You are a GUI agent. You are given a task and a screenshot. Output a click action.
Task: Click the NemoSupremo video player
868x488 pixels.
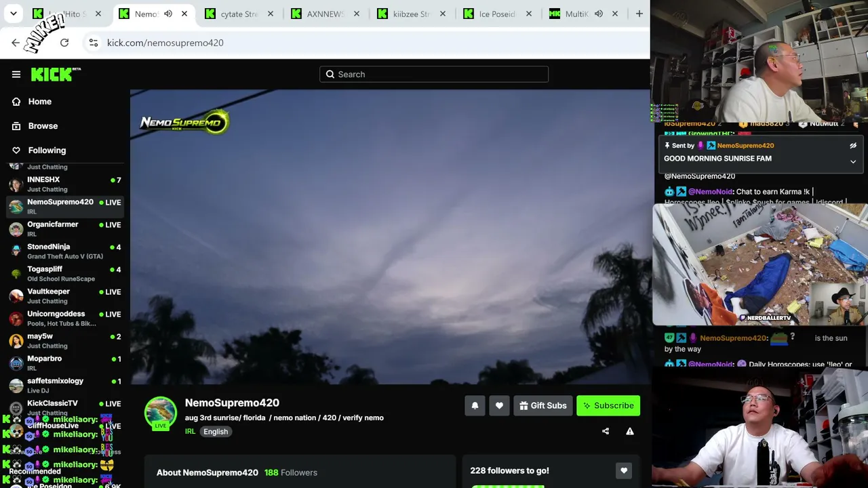pos(390,237)
